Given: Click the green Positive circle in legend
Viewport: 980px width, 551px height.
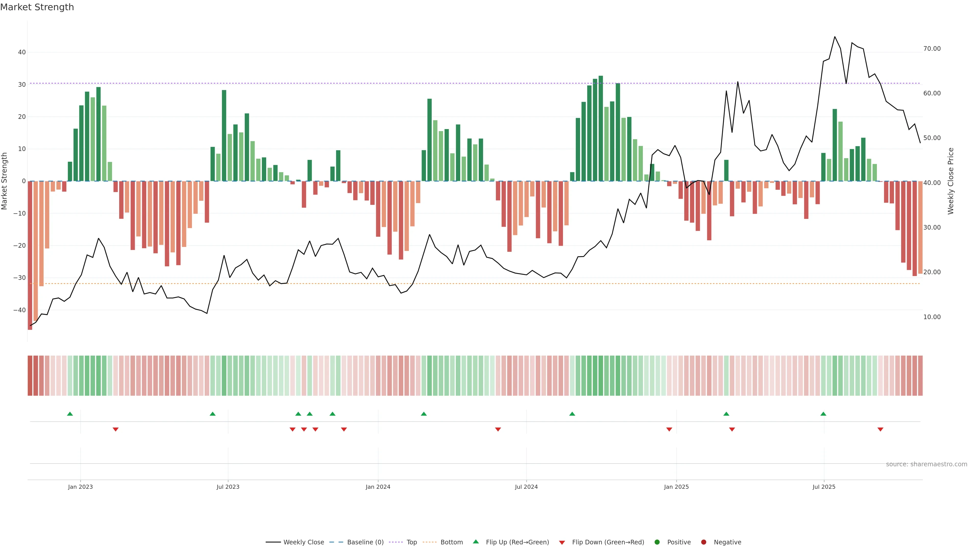Looking at the screenshot, I should 657,542.
